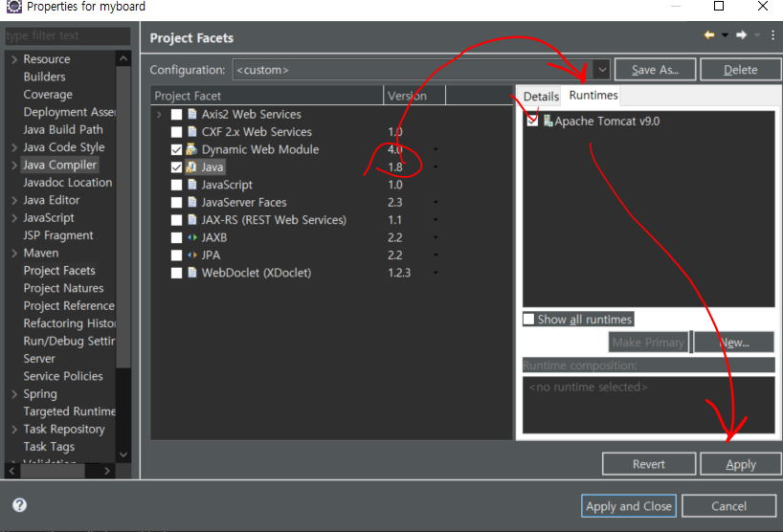Select Java Build Path in the sidebar
The height and width of the screenshot is (532, 783).
(x=63, y=130)
